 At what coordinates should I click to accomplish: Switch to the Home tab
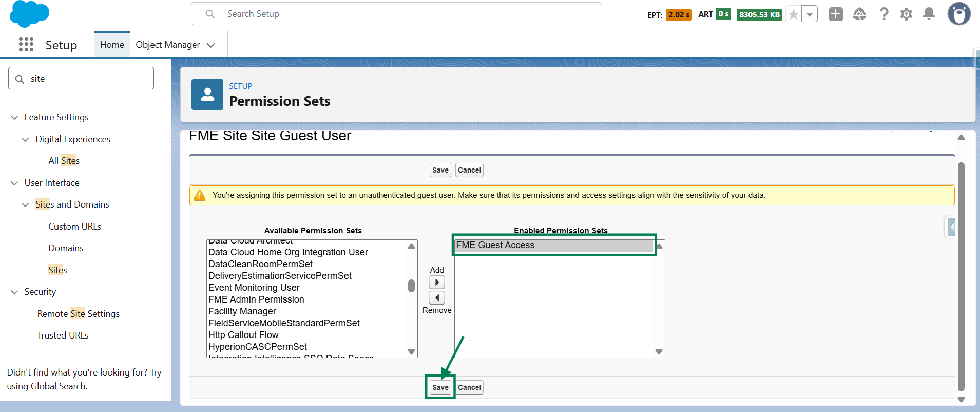[112, 45]
